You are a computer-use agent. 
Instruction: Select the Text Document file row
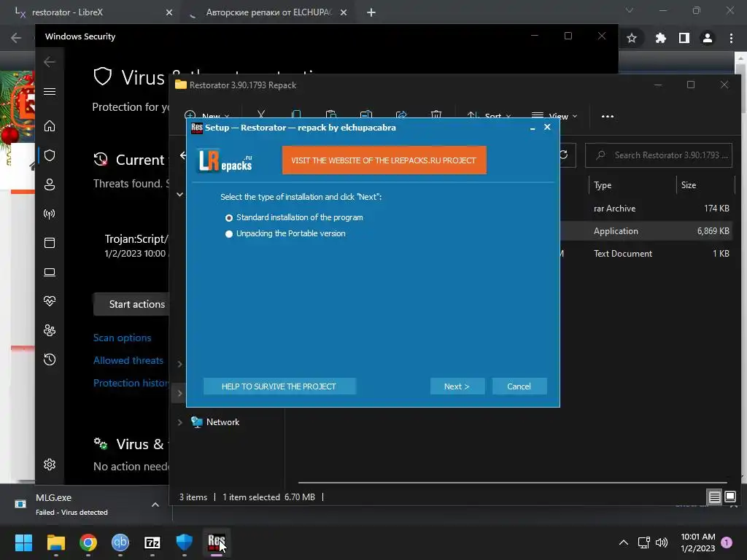646,254
